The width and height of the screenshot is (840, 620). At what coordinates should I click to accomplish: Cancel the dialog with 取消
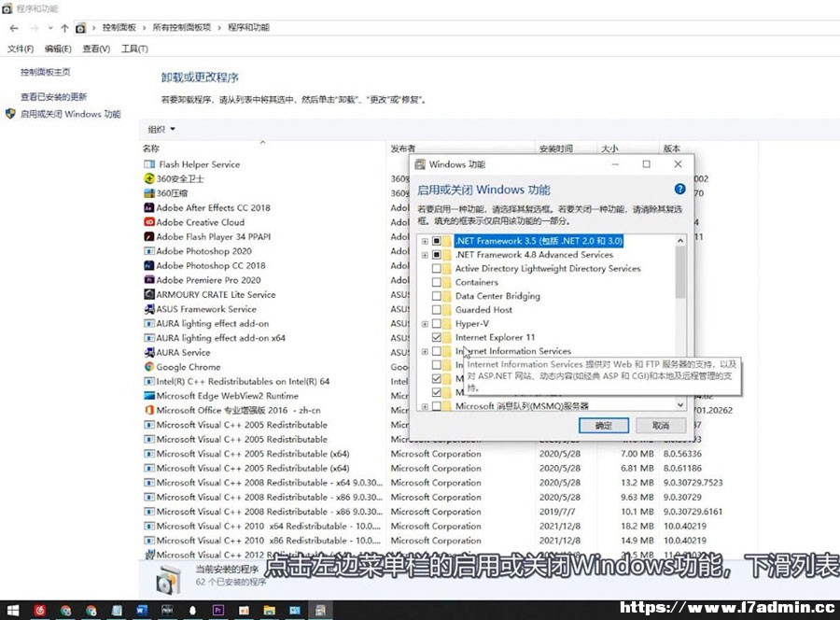click(x=661, y=426)
